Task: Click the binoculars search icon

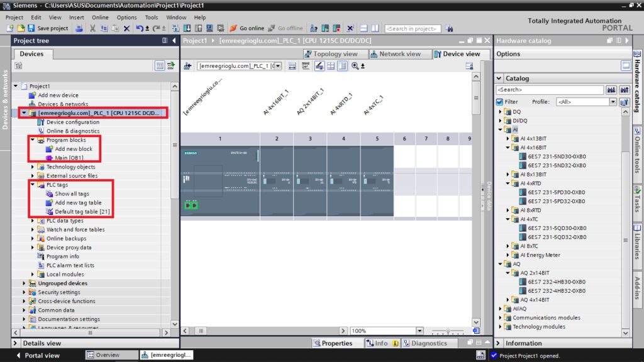Action: [449, 28]
